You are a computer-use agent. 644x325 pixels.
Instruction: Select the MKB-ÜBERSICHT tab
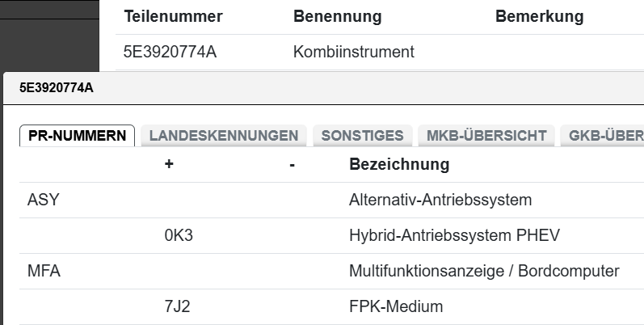(486, 136)
